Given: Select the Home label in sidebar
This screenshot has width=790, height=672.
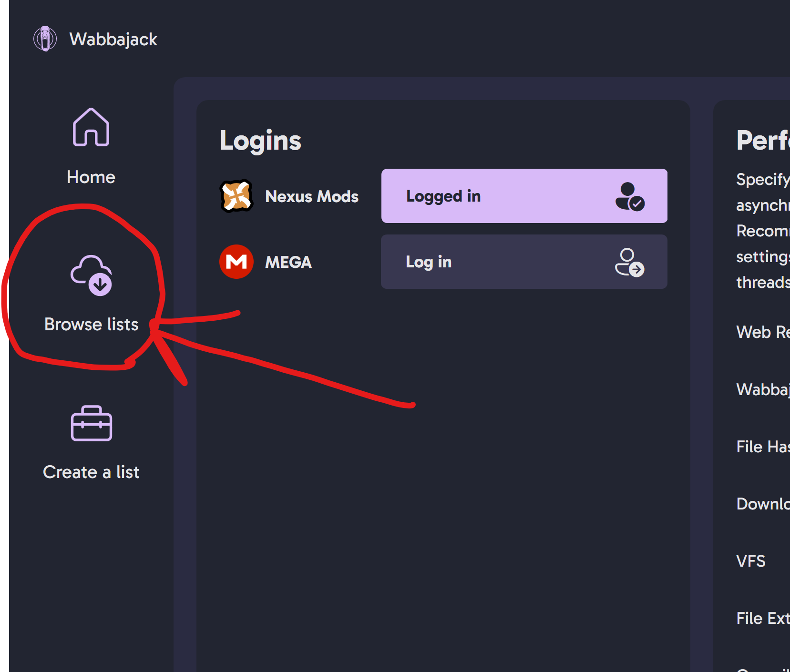Looking at the screenshot, I should pyautogui.click(x=91, y=177).
